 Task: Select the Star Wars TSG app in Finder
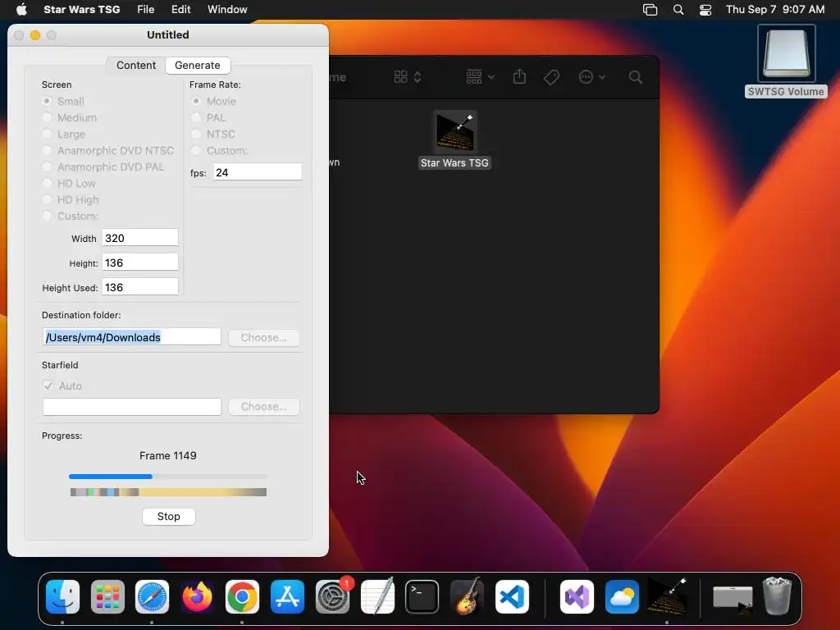click(x=454, y=140)
